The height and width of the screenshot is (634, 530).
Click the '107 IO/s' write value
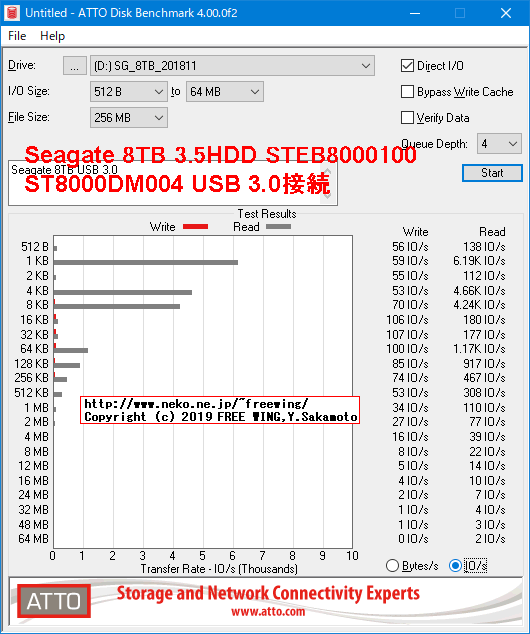click(407, 335)
